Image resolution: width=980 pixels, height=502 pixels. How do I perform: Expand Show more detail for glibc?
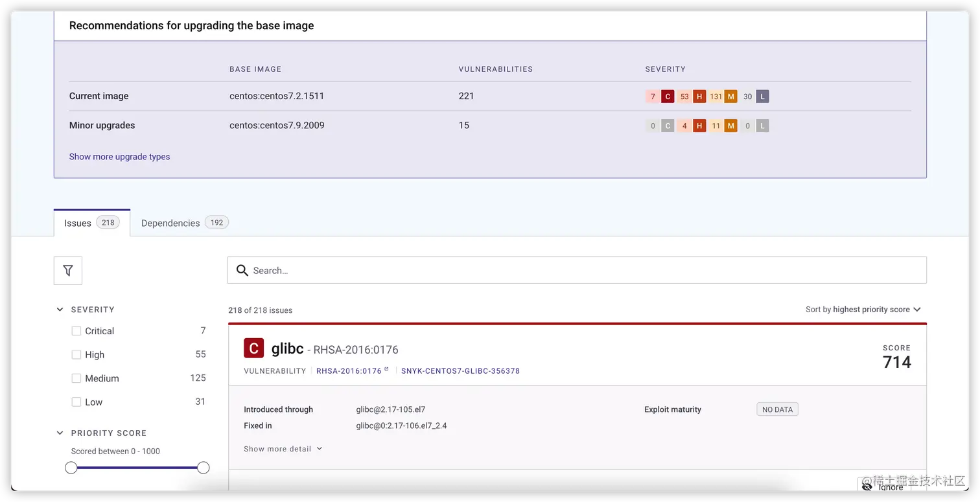283,449
